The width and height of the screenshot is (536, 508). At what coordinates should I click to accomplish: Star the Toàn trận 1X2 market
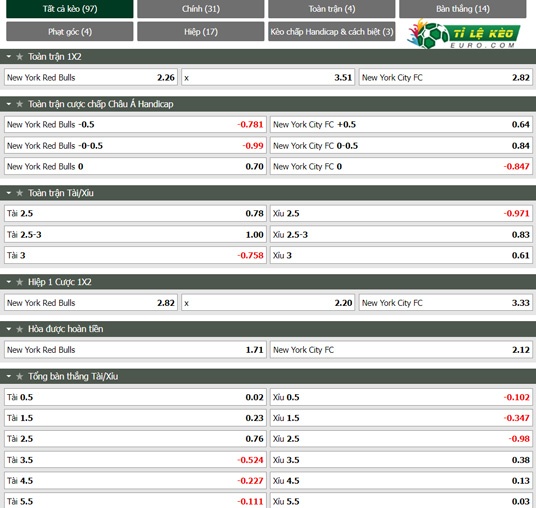[x=19, y=57]
